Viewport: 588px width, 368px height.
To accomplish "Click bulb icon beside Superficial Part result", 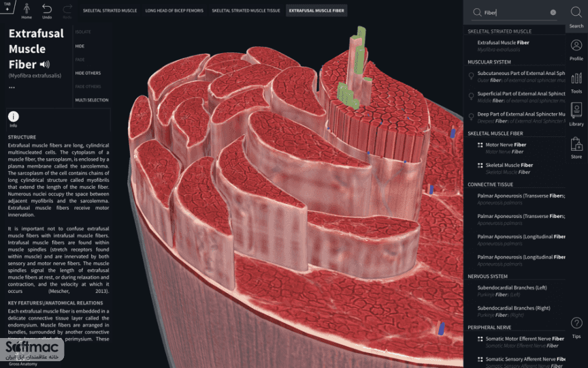I will click(472, 96).
